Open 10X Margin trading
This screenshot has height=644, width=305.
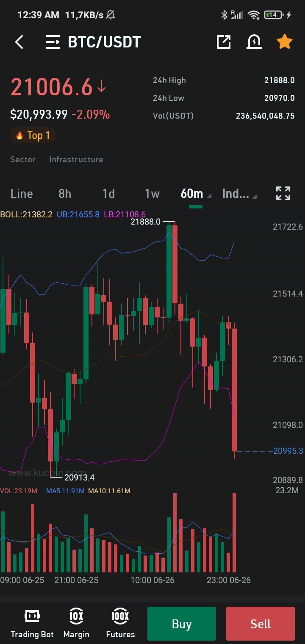[76, 623]
